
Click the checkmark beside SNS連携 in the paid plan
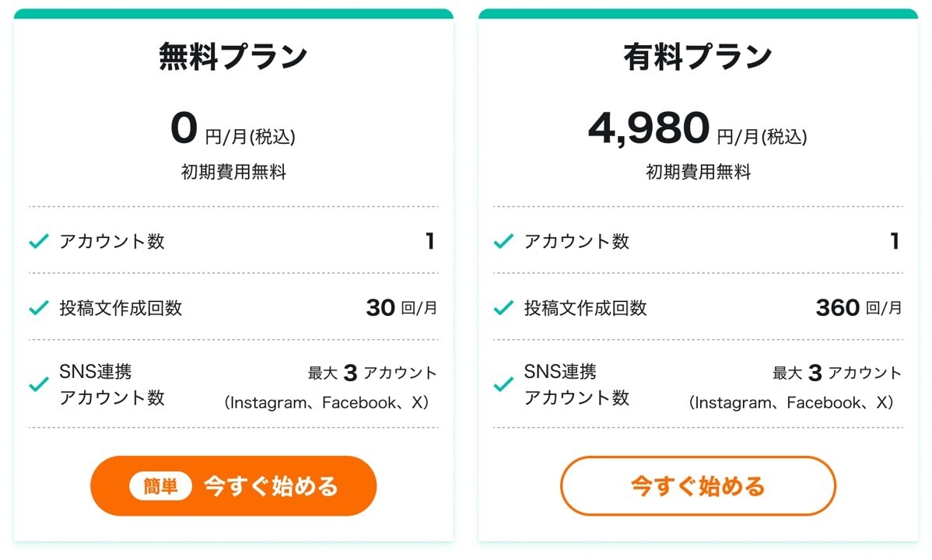503,384
